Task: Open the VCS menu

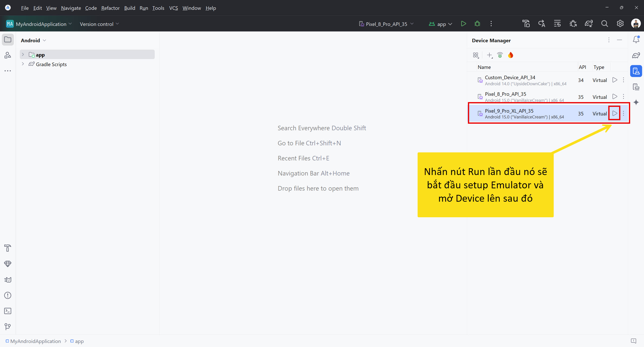Action: pos(174,8)
